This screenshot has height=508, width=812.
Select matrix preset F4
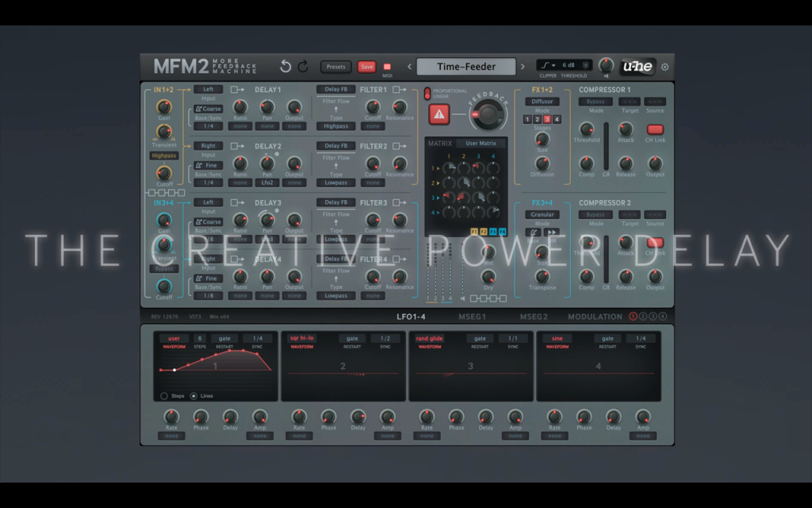click(x=502, y=232)
